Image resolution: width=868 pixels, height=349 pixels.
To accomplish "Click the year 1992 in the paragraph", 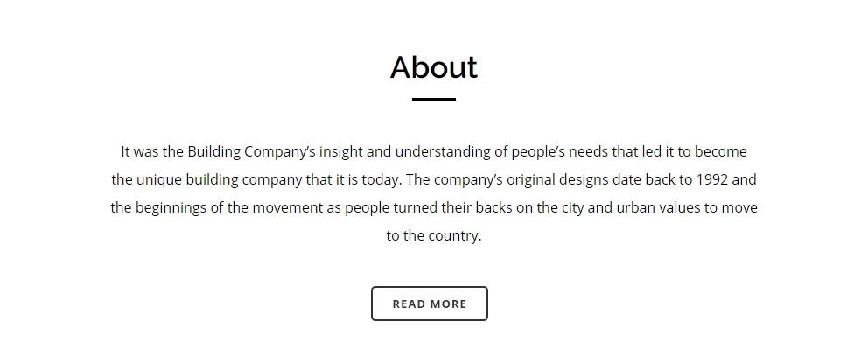I will pos(712,180).
